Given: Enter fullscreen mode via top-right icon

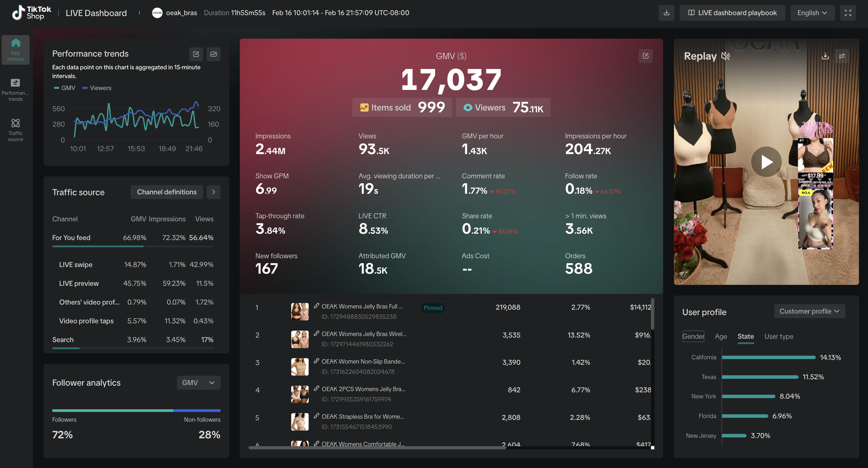Looking at the screenshot, I should (x=848, y=13).
